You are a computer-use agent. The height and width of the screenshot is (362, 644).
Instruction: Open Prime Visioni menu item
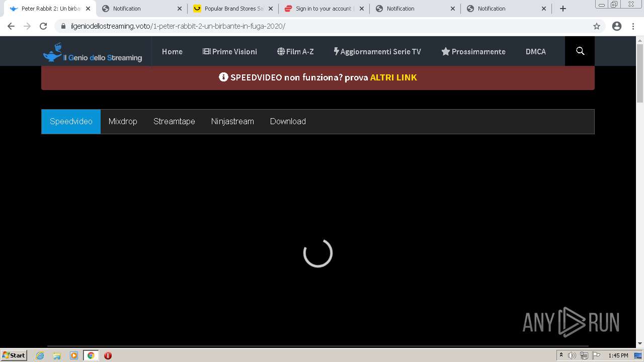click(230, 51)
